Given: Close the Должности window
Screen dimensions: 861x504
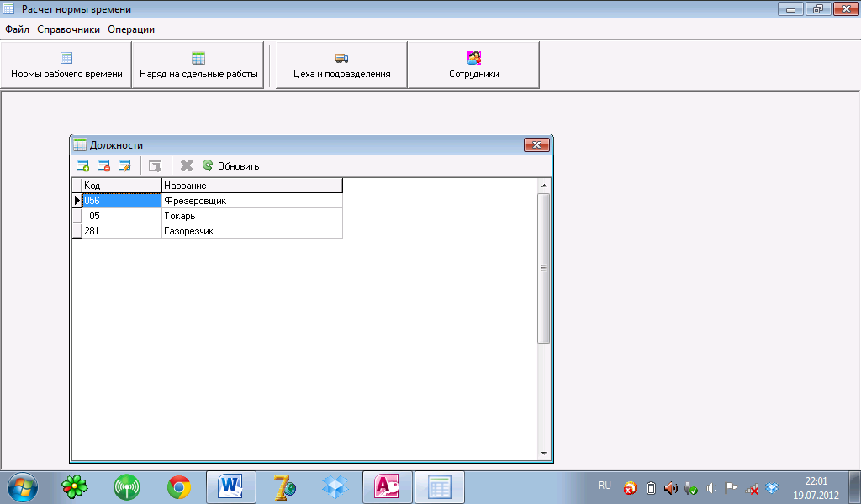Looking at the screenshot, I should (x=536, y=144).
